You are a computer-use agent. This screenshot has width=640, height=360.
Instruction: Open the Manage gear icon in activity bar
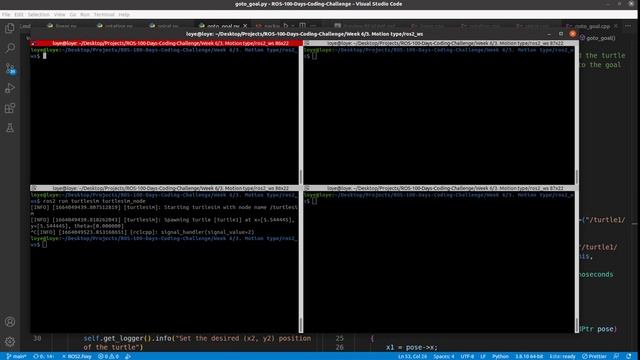click(10, 341)
